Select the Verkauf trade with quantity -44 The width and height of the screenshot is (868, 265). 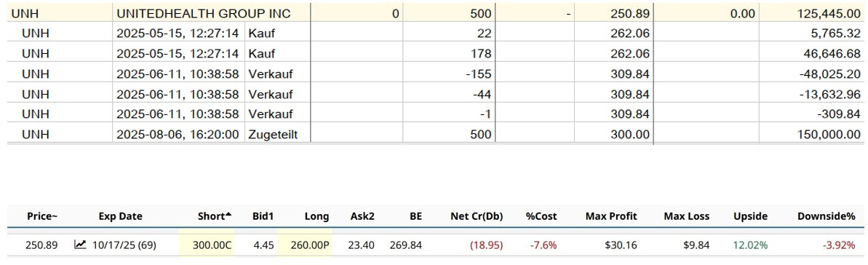437,94
